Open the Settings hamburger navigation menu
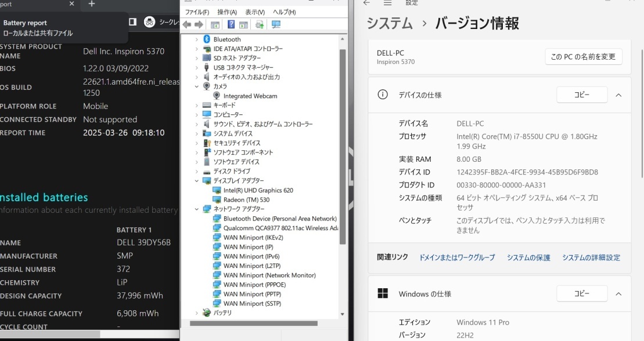Screen dimensions: 644x341 click(387, 3)
